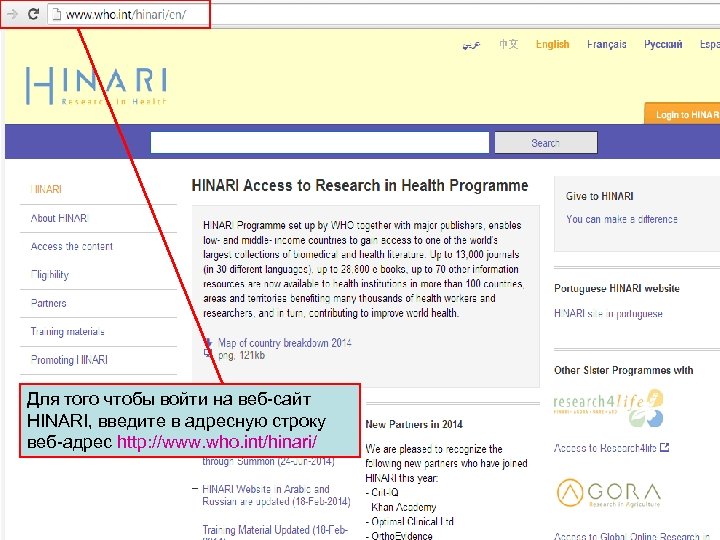Screen dimensions: 720x540
Task: Click the png, 121kb file size text
Action: 242,355
